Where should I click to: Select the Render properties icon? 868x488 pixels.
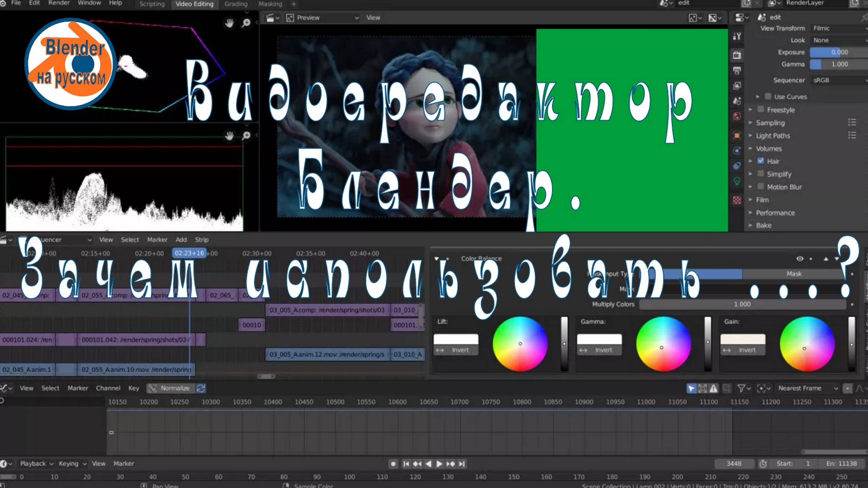[737, 55]
